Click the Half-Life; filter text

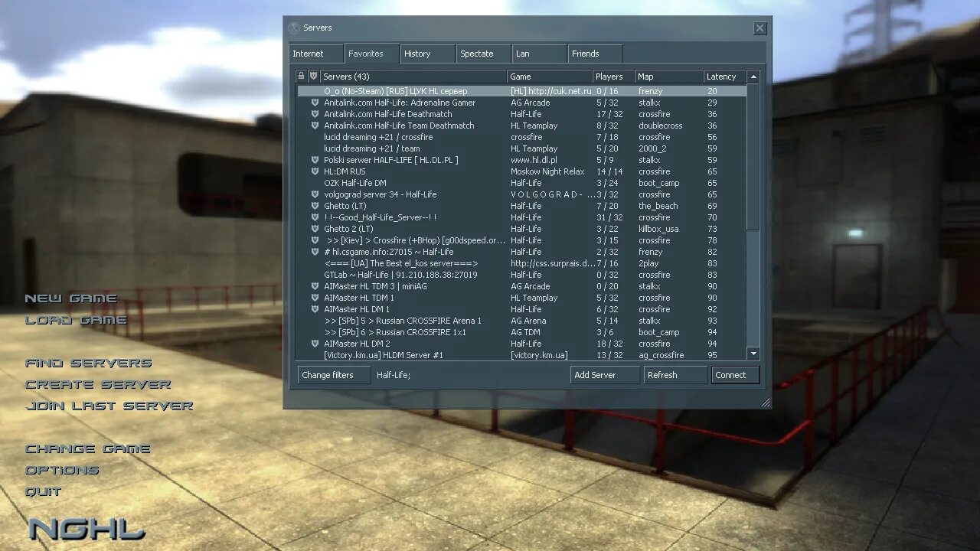point(394,375)
